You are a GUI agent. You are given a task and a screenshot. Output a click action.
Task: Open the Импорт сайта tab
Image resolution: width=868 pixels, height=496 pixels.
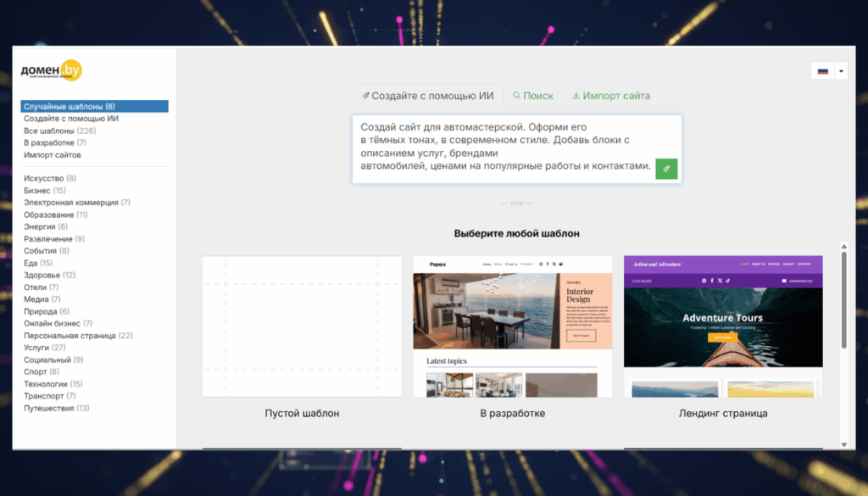coord(611,96)
